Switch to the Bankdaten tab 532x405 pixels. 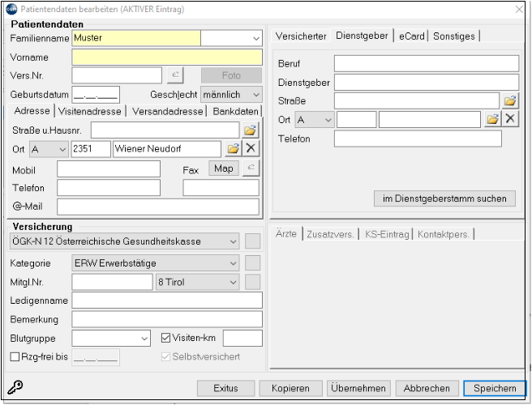[235, 111]
